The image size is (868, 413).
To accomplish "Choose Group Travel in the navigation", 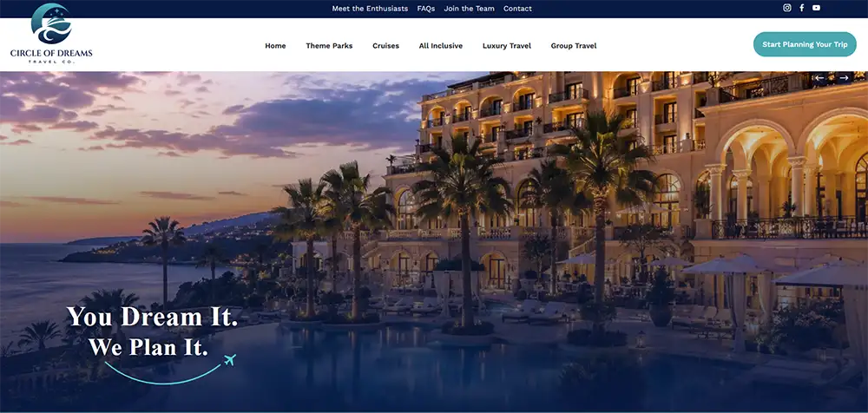I will [574, 46].
